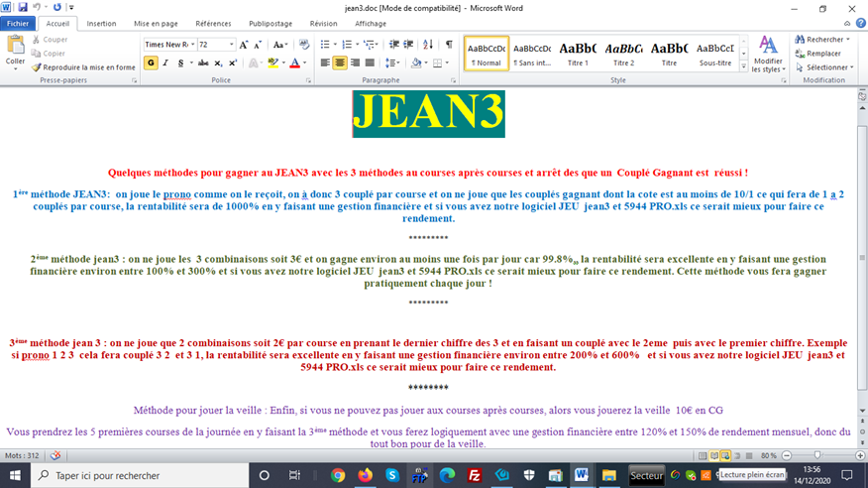Open File Explorer from the taskbar
This screenshot has height=488, width=868.
609,475
